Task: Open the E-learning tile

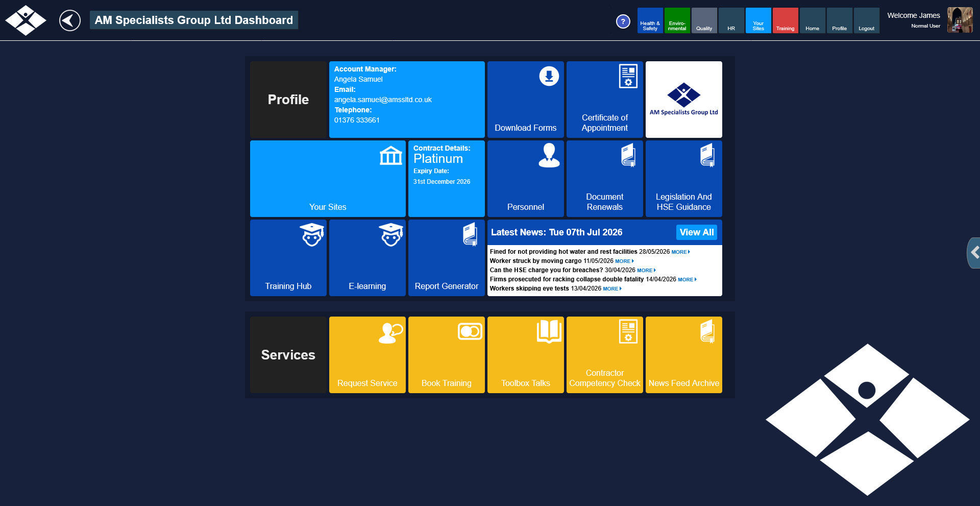Action: click(367, 258)
